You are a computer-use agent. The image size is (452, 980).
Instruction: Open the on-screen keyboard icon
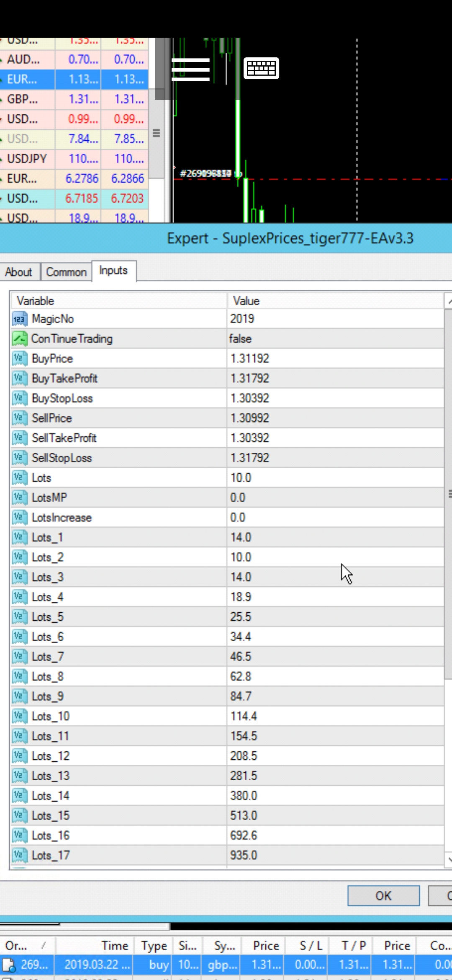[x=261, y=68]
